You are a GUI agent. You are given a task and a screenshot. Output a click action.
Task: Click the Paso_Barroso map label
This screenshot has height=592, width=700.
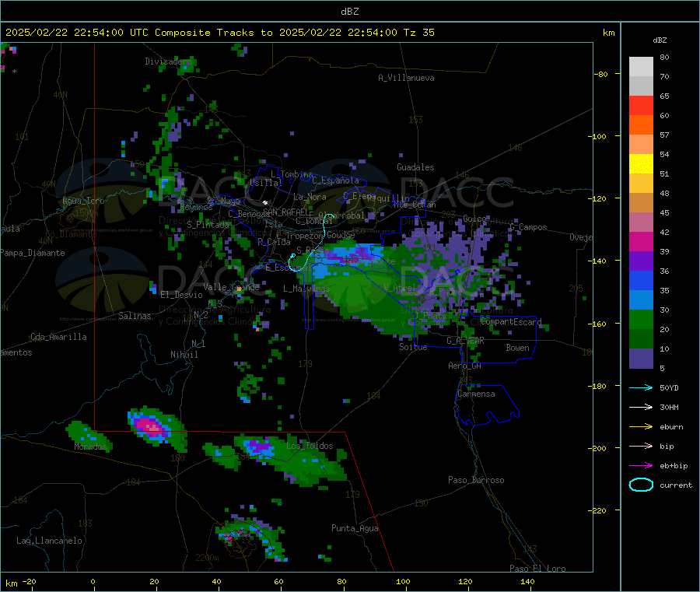pos(476,480)
